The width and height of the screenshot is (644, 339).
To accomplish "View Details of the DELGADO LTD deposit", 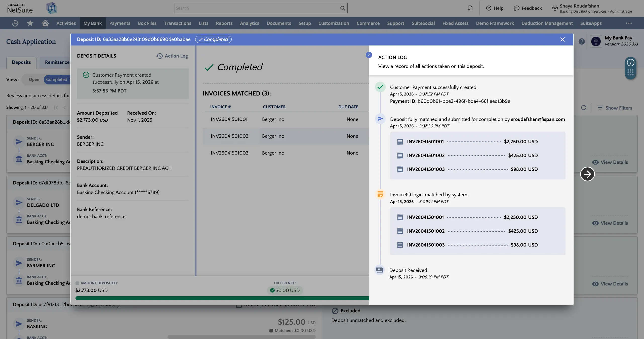I will coord(610,223).
